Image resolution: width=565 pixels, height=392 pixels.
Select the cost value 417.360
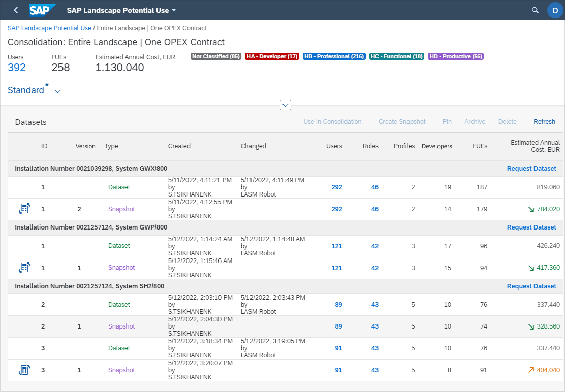pyautogui.click(x=548, y=268)
